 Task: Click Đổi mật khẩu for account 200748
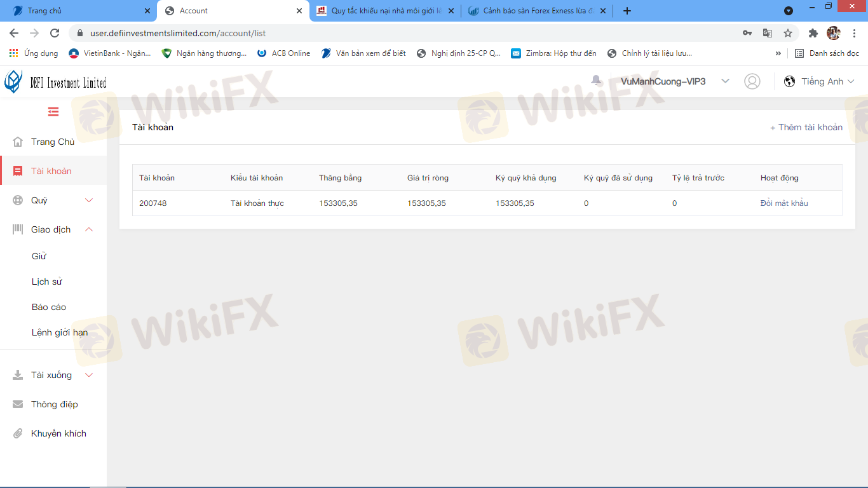(784, 203)
